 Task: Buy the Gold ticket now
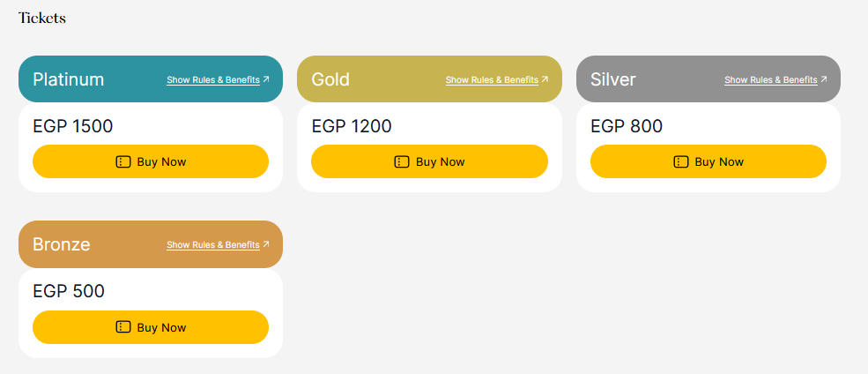[x=429, y=161]
